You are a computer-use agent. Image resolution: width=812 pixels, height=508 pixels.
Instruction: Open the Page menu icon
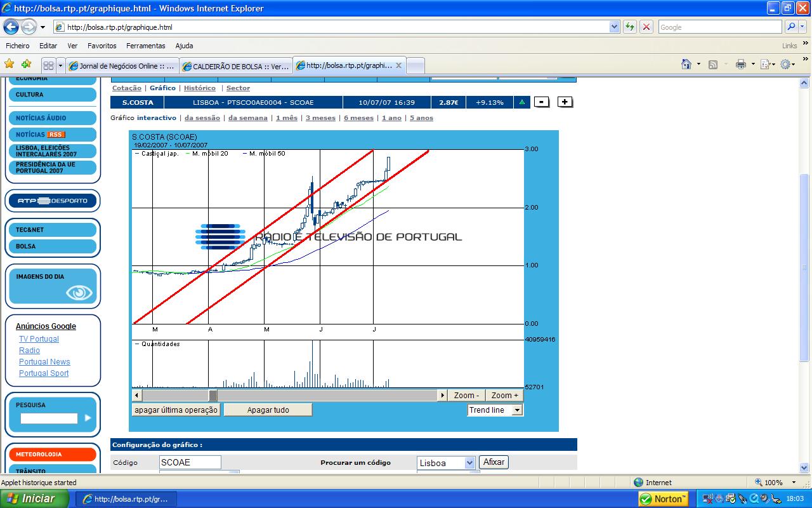[765, 64]
